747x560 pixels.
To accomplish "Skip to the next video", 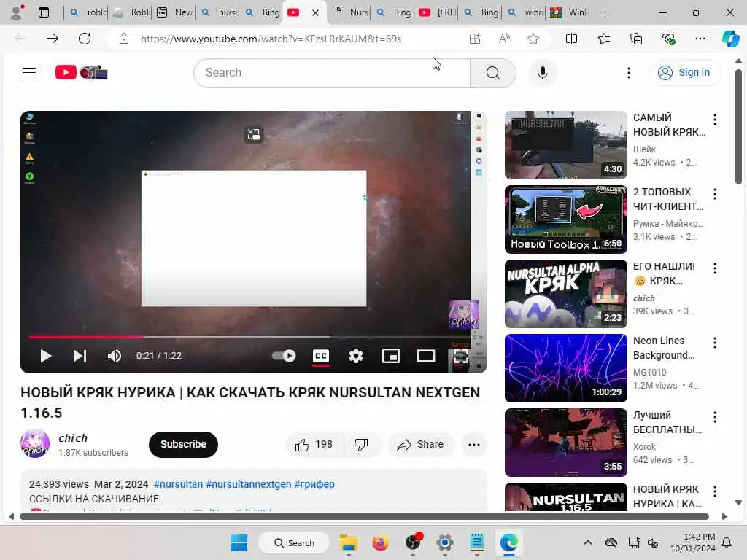I will coord(80,356).
